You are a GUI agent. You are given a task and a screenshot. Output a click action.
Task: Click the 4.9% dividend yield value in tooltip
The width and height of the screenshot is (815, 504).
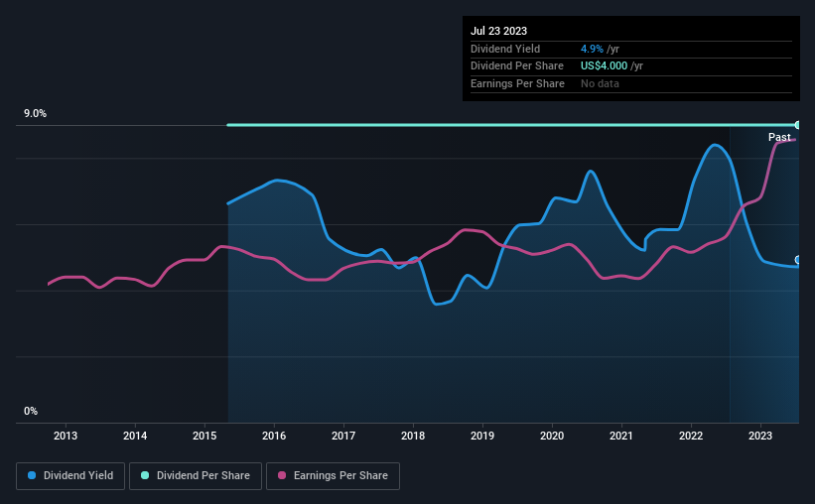click(592, 49)
